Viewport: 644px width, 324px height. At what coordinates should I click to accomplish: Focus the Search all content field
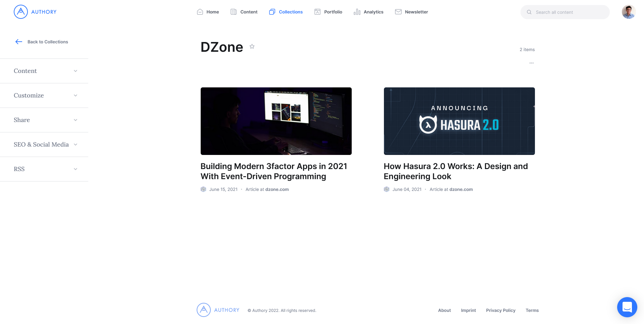[x=565, y=12]
